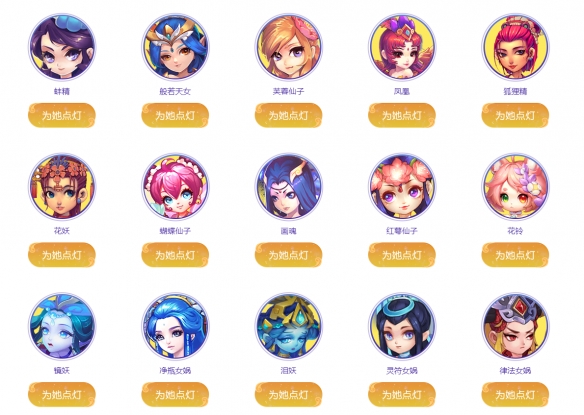Click the 花铃 character portrait
The width and height of the screenshot is (584, 415).
click(x=515, y=187)
